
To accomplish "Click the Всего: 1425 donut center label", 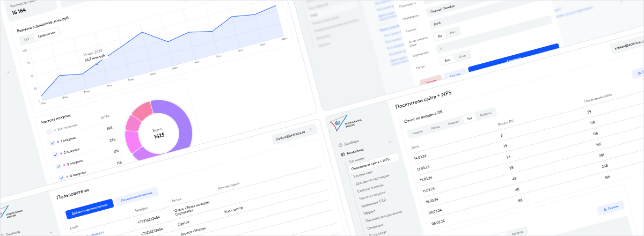I will point(158,133).
